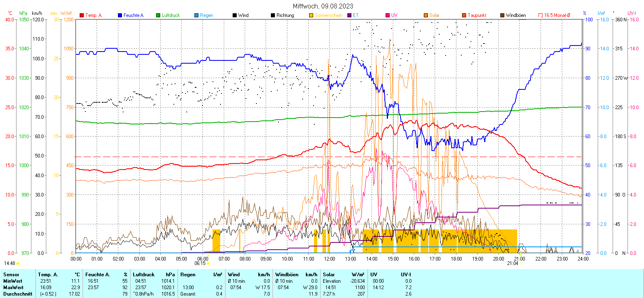The height and width of the screenshot is (298, 644).
Task: Click the blue Feuchte A. legend square
Action: (x=120, y=15)
